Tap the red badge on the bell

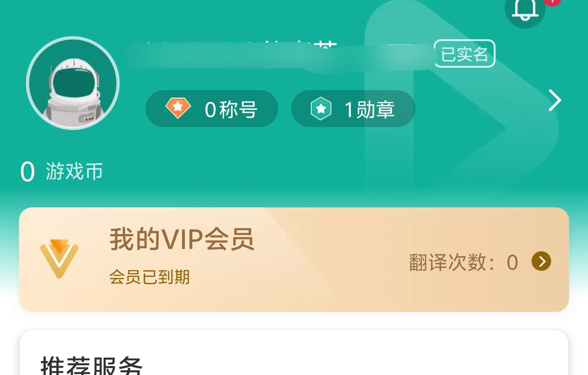[x=552, y=1]
